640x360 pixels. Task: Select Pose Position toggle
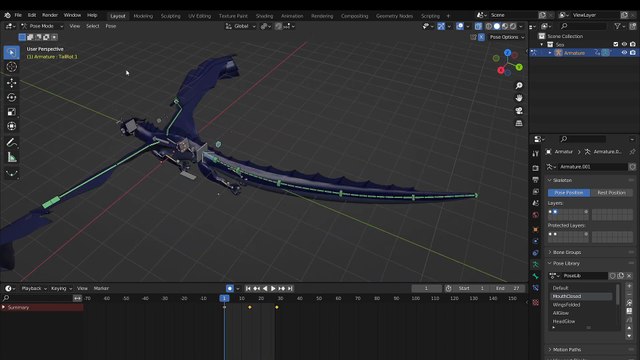569,193
